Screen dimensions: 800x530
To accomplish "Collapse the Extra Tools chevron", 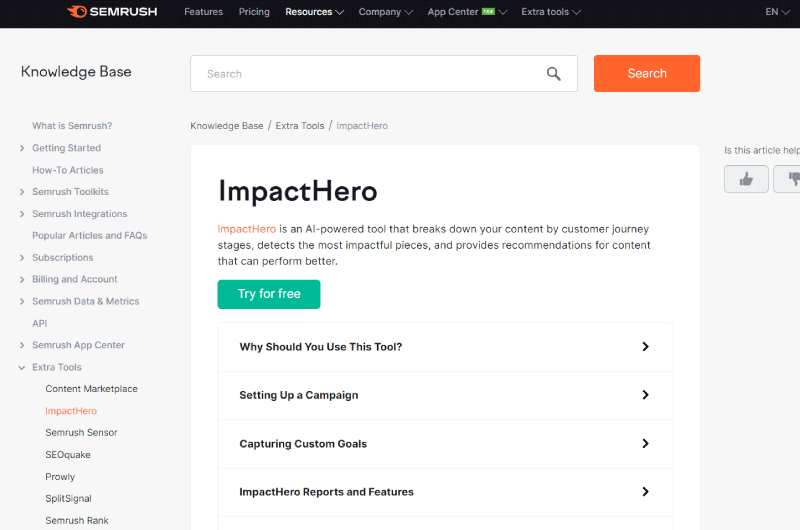I will point(22,367).
